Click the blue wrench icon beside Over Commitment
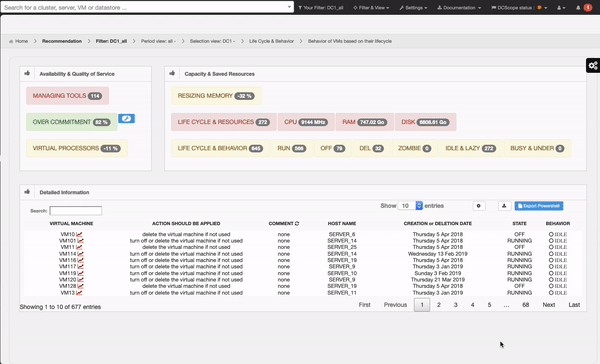Image resolution: width=600 pixels, height=364 pixels. pyautogui.click(x=126, y=119)
